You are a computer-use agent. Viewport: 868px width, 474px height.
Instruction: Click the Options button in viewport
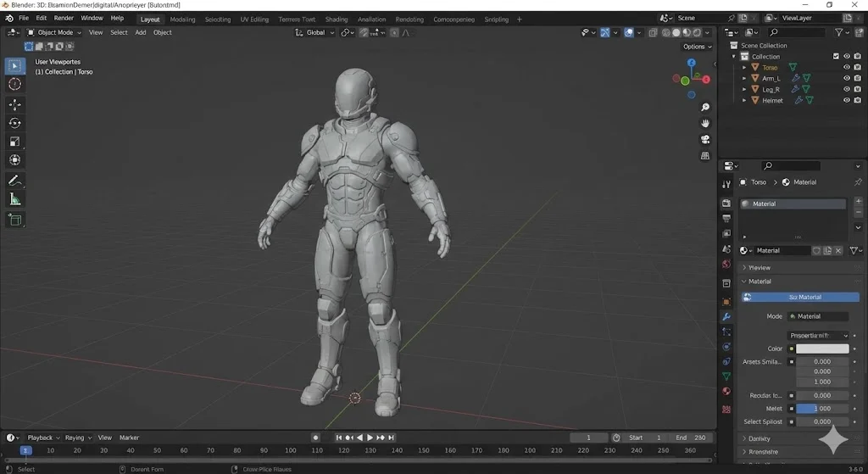(695, 47)
